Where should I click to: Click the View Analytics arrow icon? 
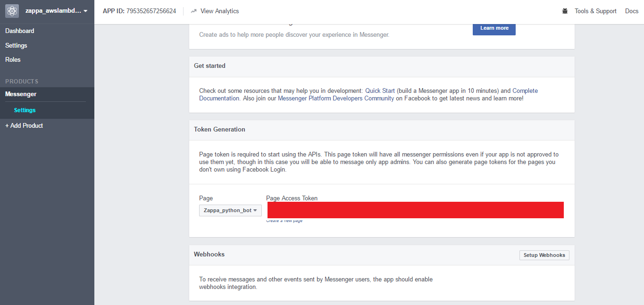tap(193, 11)
